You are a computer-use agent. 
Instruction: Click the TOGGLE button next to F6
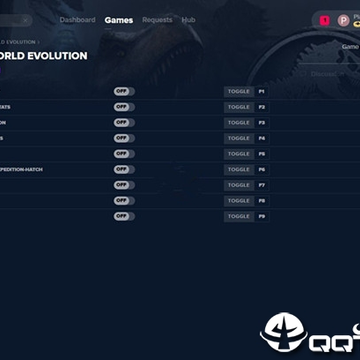[x=239, y=170]
